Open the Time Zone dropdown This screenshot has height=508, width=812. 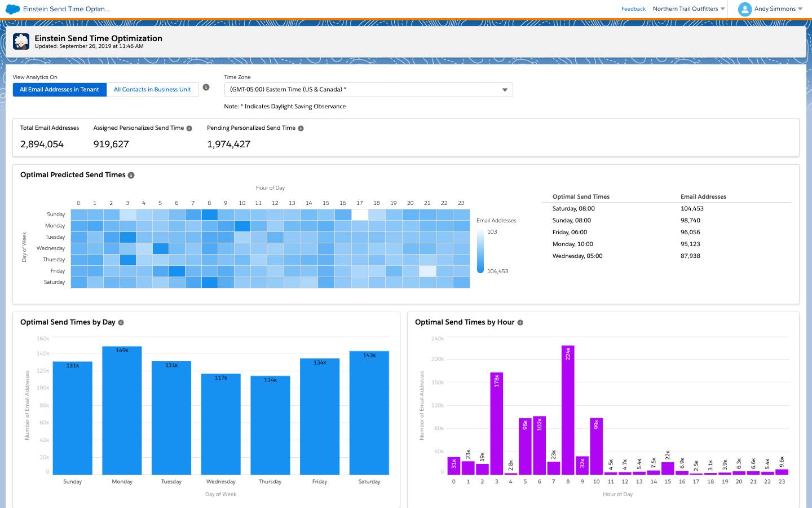368,90
